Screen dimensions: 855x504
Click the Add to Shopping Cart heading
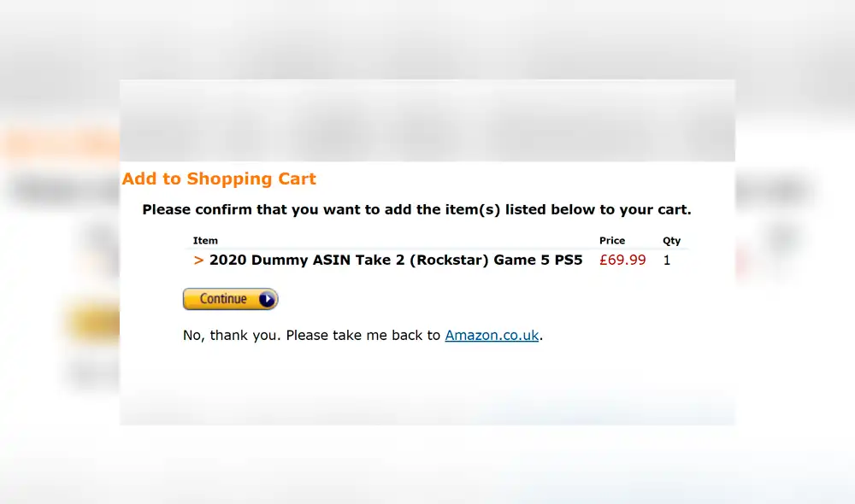pyautogui.click(x=219, y=179)
